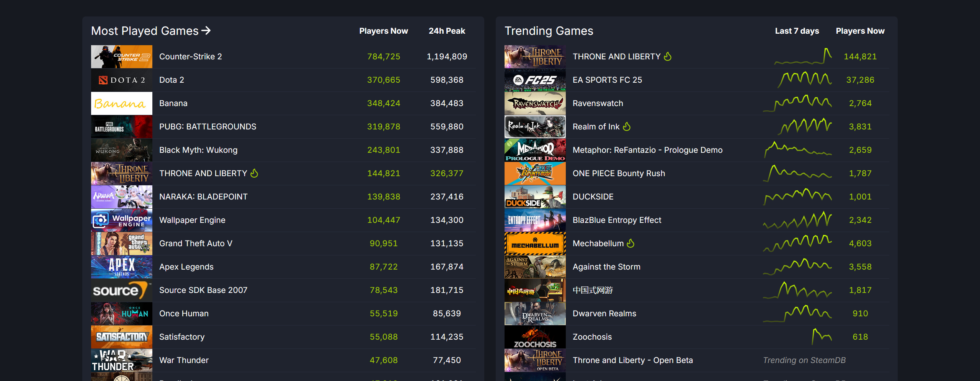Open the Satisfactory title link
Screen dimensions: 980x381
(182, 337)
